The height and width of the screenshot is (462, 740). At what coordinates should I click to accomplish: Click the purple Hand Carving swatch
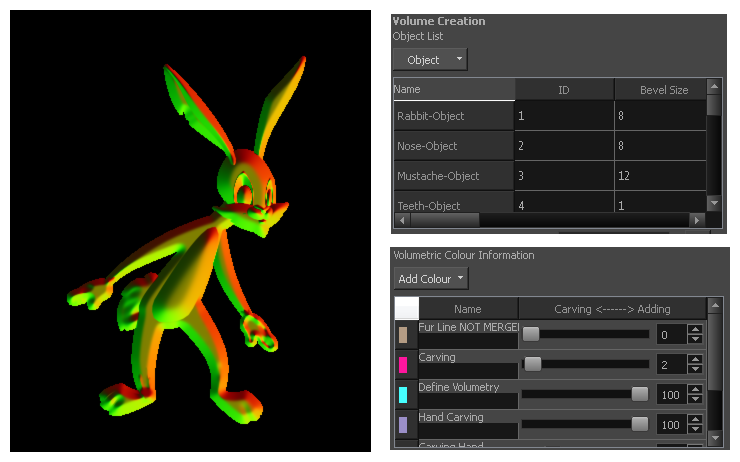(x=403, y=425)
